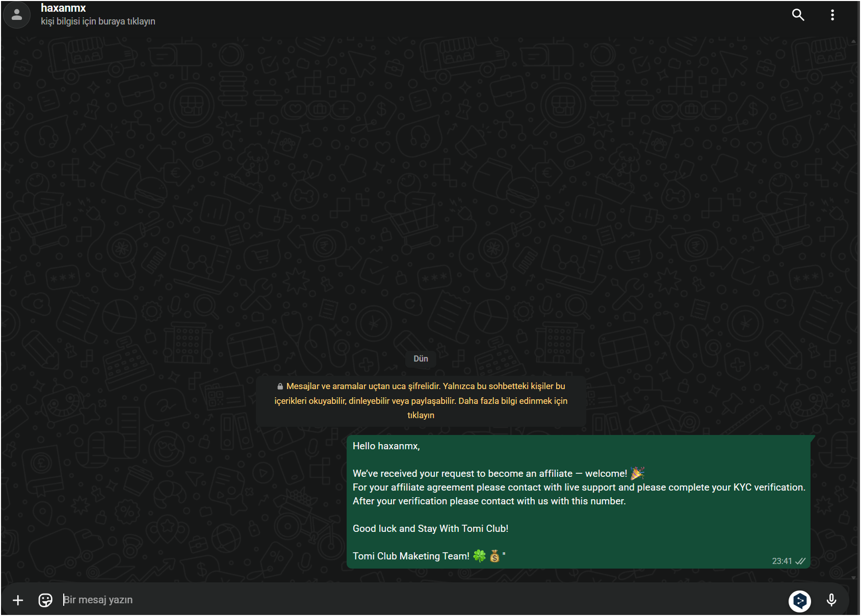861x616 pixels.
Task: Click 'kişi bilgisi için buraya tıklayın' subtitle
Action: pyautogui.click(x=98, y=21)
